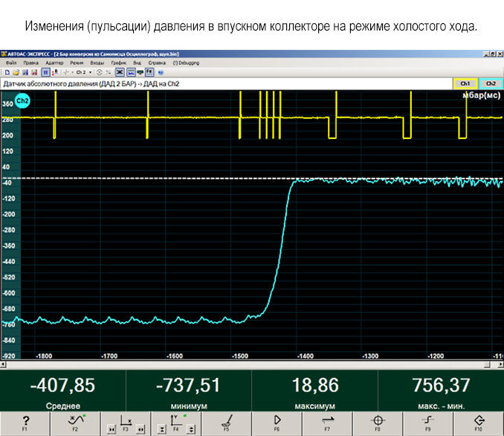Open the Вид menu
Screen dimensions: 504x436
coord(138,62)
